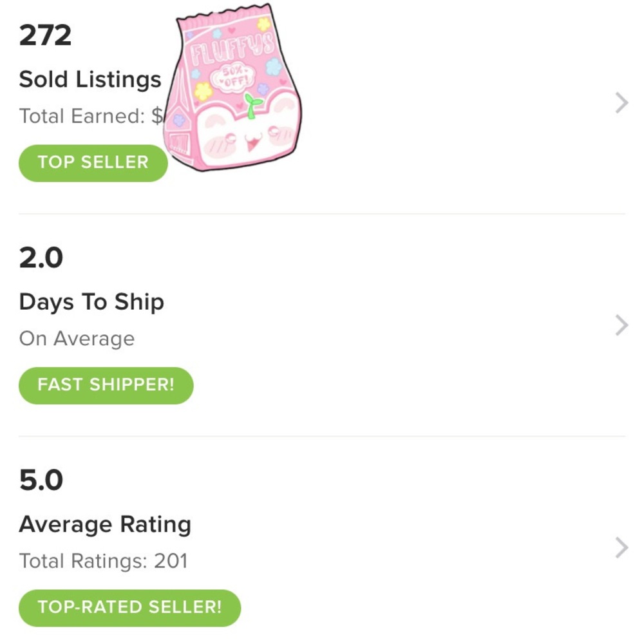Tap the On Average subtitle text
Image resolution: width=644 pixels, height=644 pixels.
pos(77,338)
